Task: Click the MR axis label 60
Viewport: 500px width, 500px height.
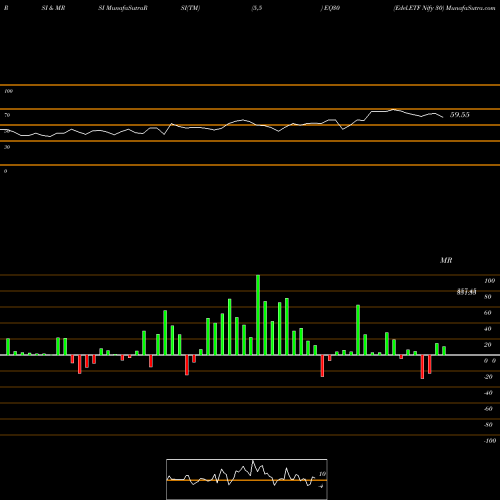Action: pyautogui.click(x=488, y=313)
